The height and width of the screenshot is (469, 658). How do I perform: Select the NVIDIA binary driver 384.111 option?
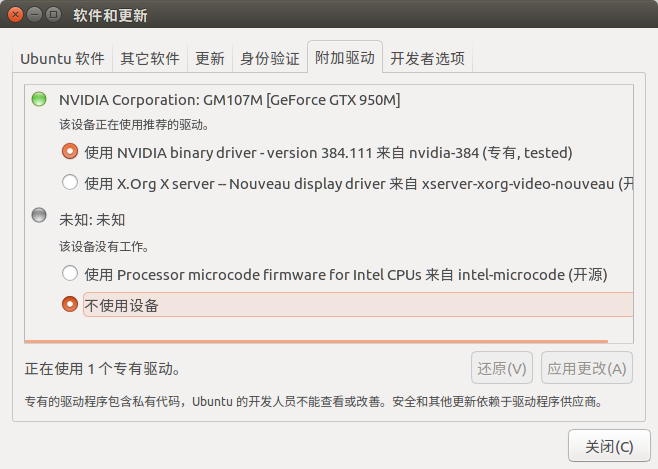coord(70,151)
